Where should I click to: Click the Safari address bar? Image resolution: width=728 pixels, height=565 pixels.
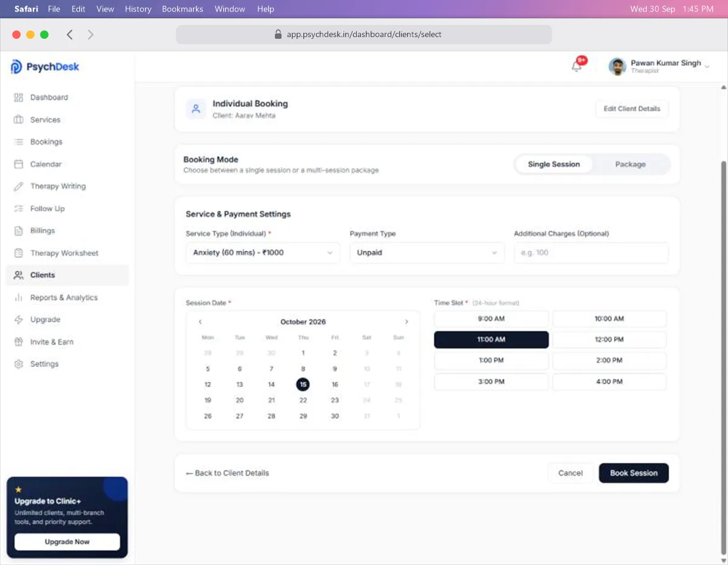click(364, 35)
